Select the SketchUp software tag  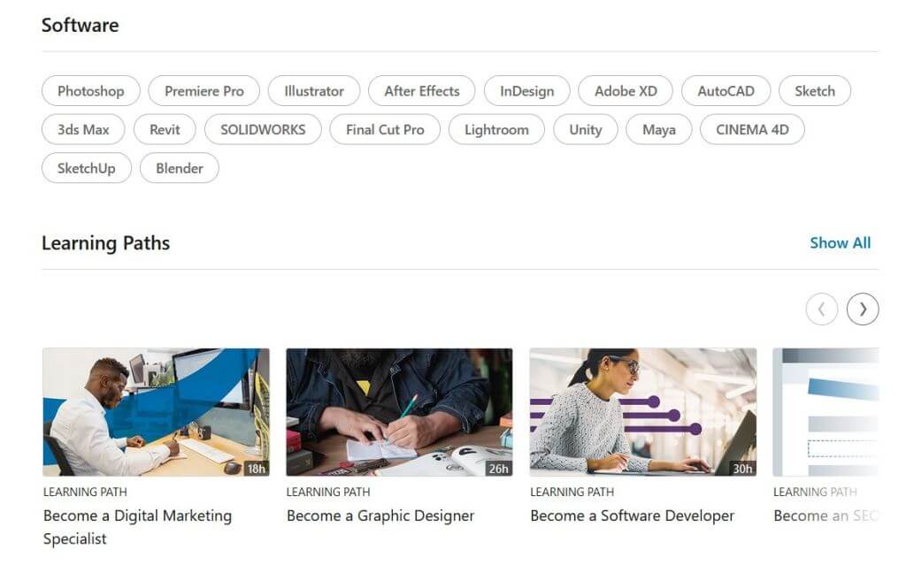pos(87,168)
